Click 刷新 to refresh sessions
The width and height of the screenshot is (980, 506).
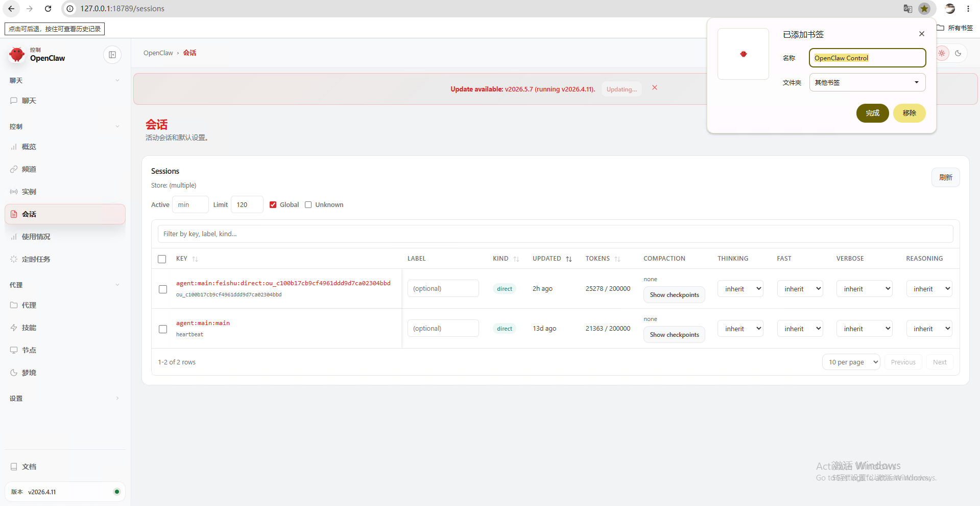tap(946, 177)
